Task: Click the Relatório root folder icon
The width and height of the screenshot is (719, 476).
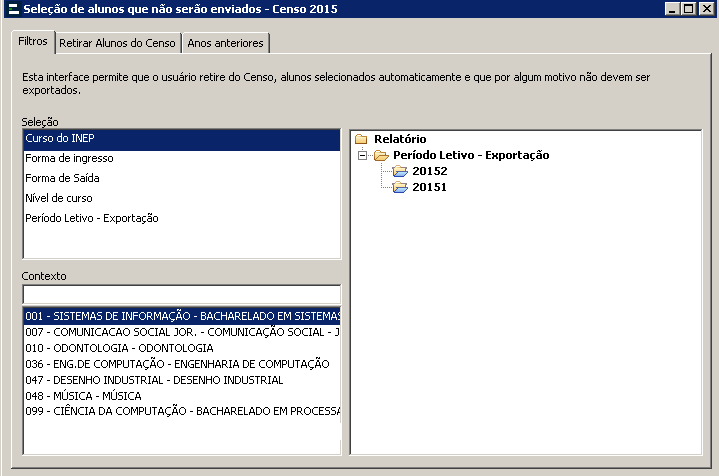Action: (x=361, y=139)
